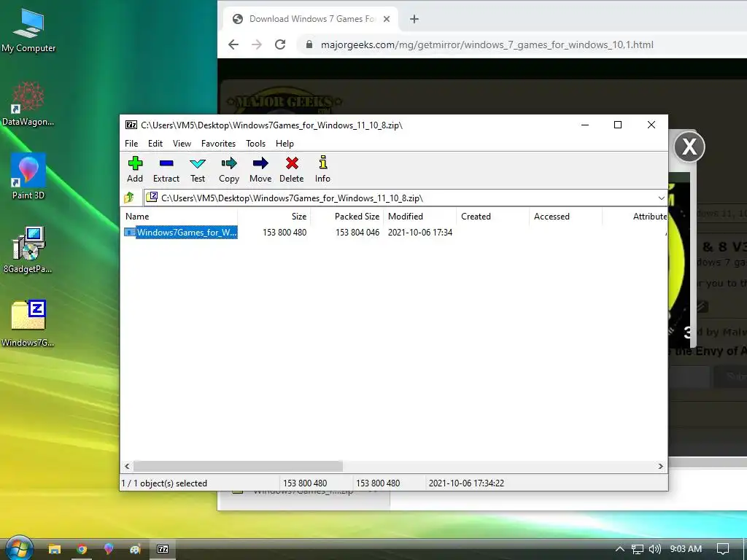Image resolution: width=747 pixels, height=560 pixels.
Task: Click the scrollbar right arrow
Action: tap(660, 466)
